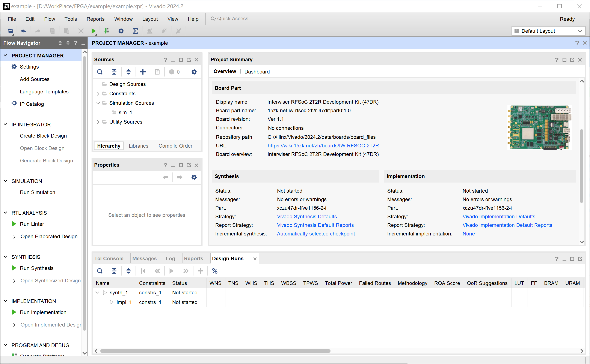Click the Generate Bitstream toolbar icon
The height and width of the screenshot is (364, 590).
pyautogui.click(x=107, y=31)
